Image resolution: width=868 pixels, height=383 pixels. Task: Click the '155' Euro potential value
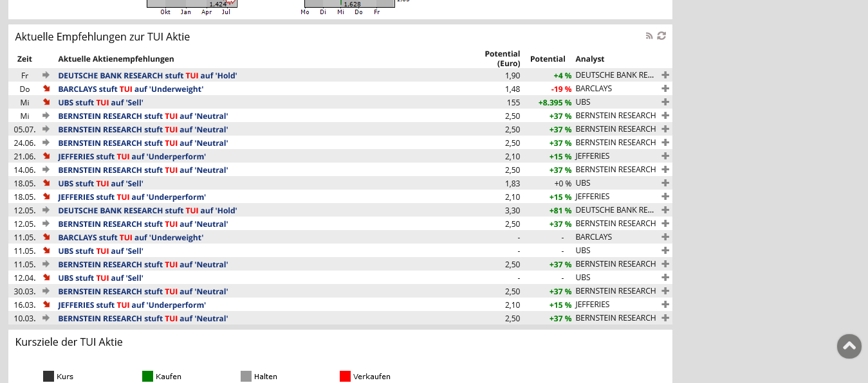[x=513, y=103]
